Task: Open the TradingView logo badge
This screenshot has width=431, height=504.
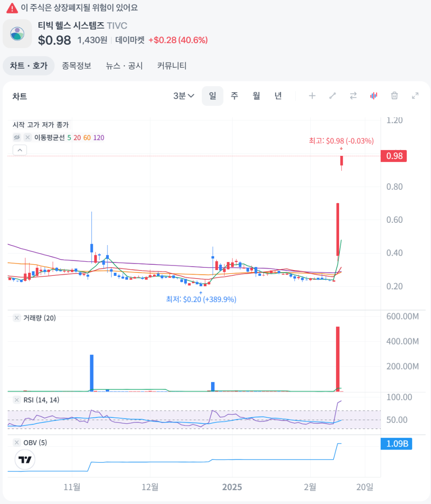Action: [25, 460]
